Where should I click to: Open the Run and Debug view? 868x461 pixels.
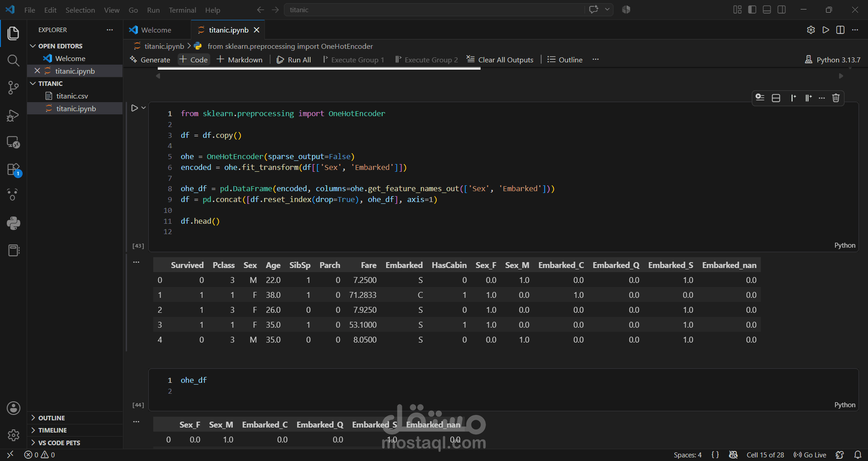coord(14,115)
